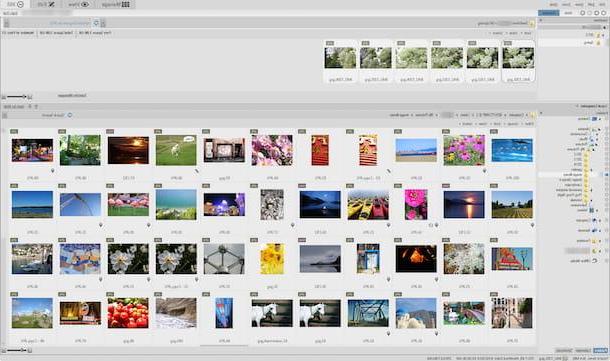The height and width of the screenshot is (361, 610).
Task: Switch to Edit mode with pencil icon
Action: (x=46, y=4)
